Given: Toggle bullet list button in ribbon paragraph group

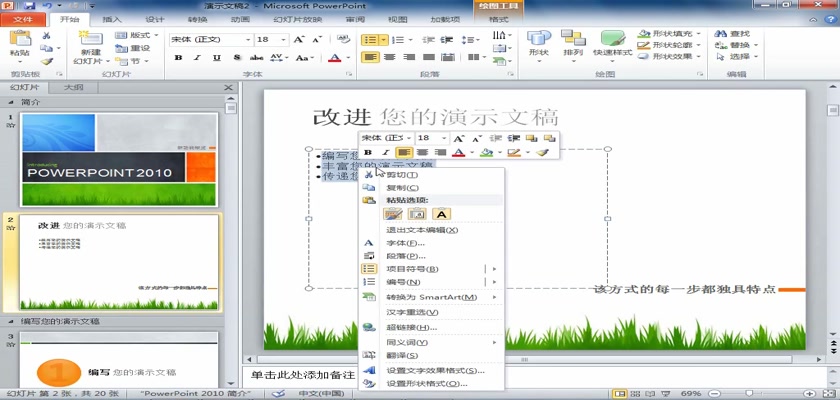Looking at the screenshot, I should (x=370, y=40).
